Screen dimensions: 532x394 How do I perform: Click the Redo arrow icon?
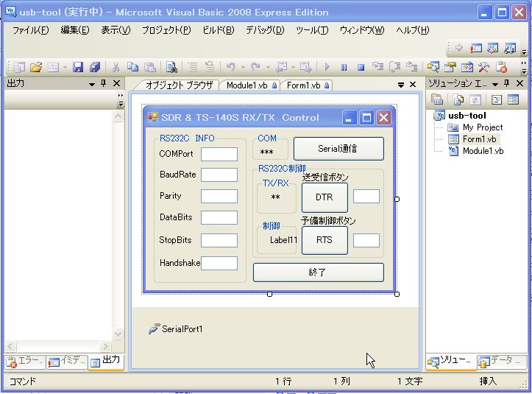(256, 67)
